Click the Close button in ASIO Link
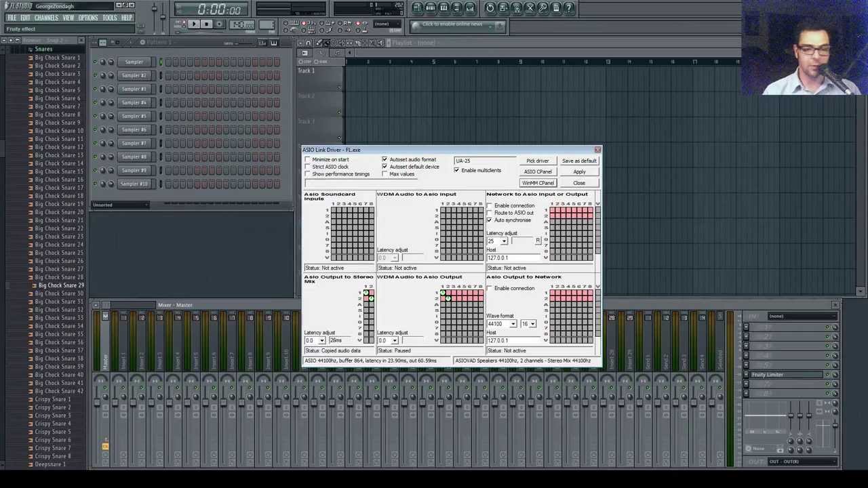 579,183
